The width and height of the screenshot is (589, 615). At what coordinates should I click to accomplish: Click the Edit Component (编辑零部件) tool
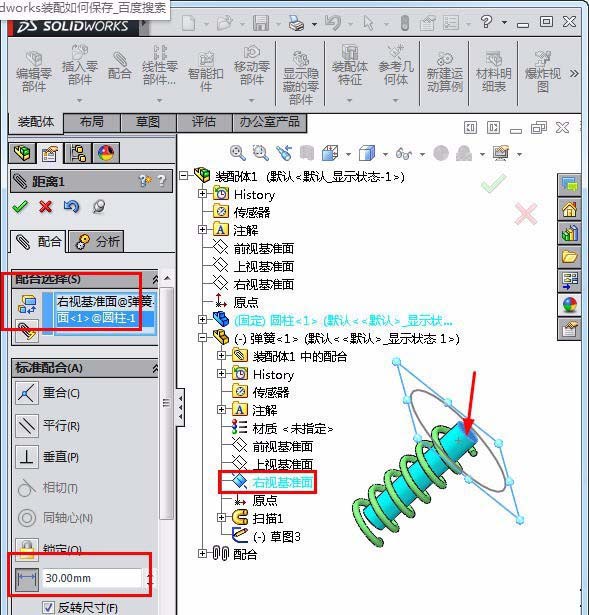34,71
